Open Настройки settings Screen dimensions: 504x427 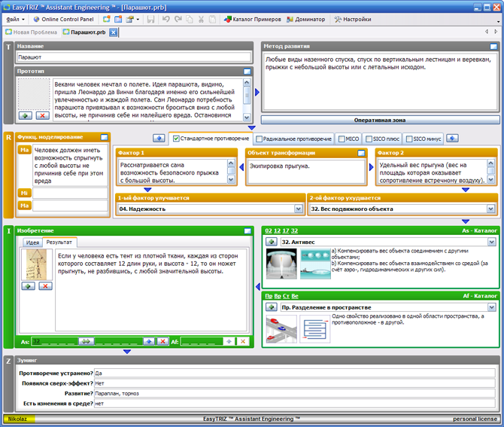tap(353, 20)
